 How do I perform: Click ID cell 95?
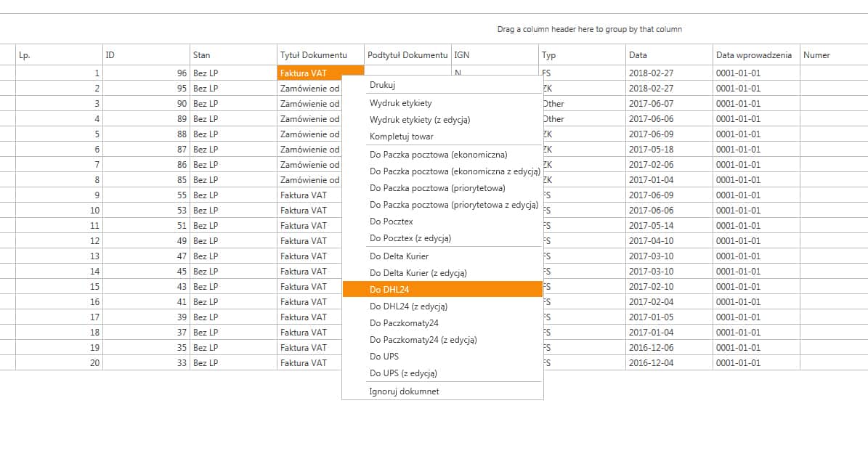146,88
